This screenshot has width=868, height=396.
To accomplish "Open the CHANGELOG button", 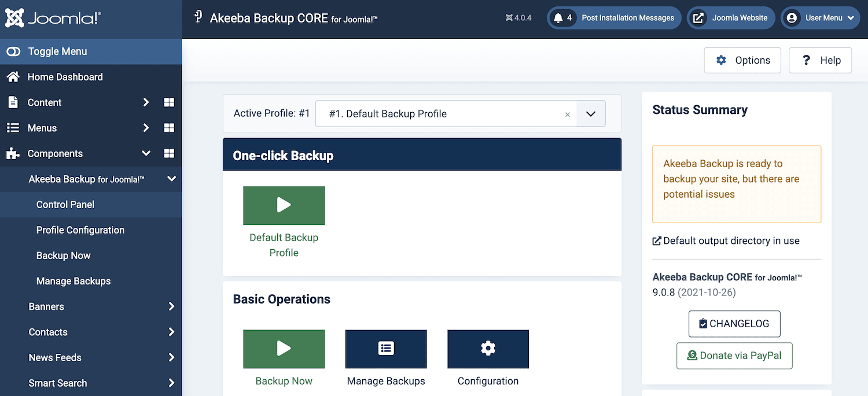I will 734,324.
